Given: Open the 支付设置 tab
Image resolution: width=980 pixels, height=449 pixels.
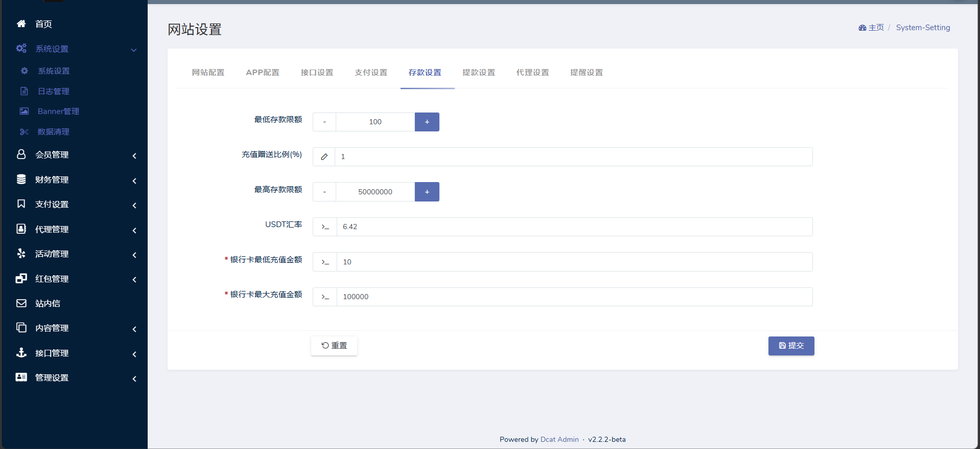Looking at the screenshot, I should (371, 73).
